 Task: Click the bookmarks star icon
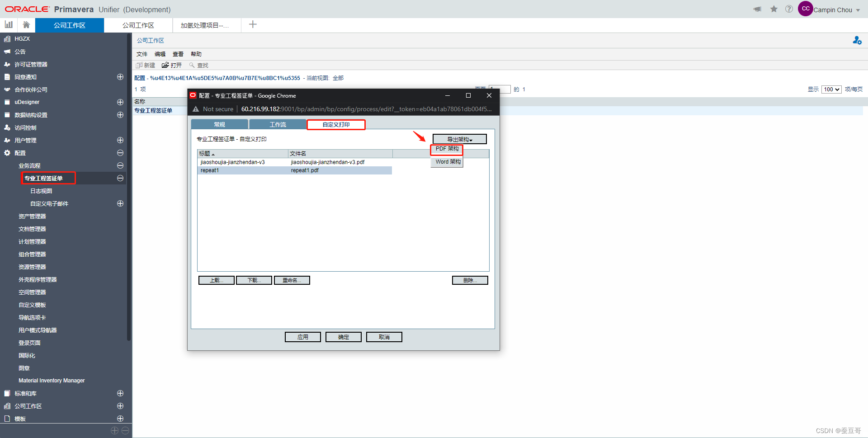pos(774,9)
